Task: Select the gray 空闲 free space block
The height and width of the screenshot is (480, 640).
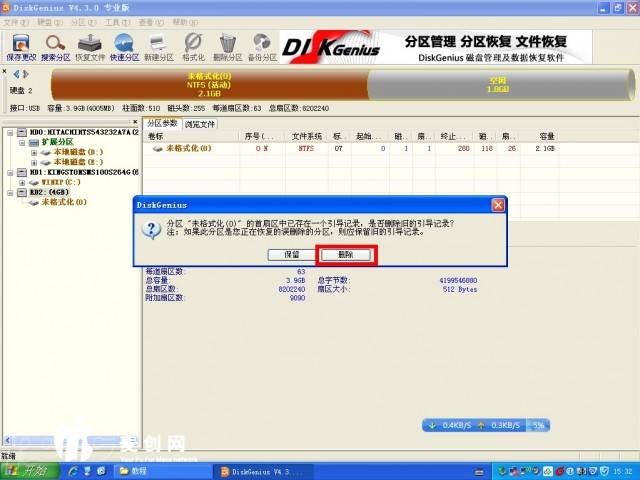Action: click(497, 85)
